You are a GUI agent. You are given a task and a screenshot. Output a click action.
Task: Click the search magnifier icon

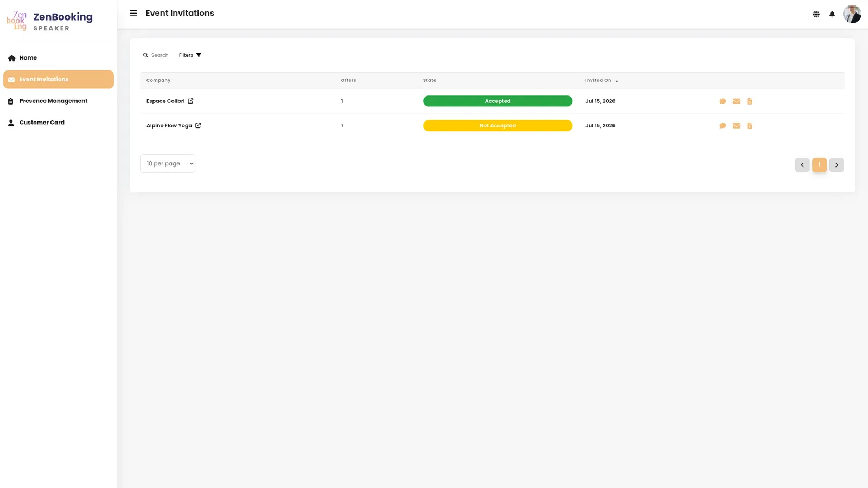click(145, 55)
